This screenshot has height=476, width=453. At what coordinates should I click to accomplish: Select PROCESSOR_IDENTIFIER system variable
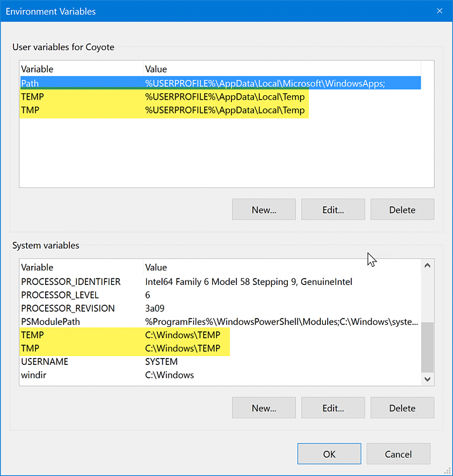click(220, 282)
